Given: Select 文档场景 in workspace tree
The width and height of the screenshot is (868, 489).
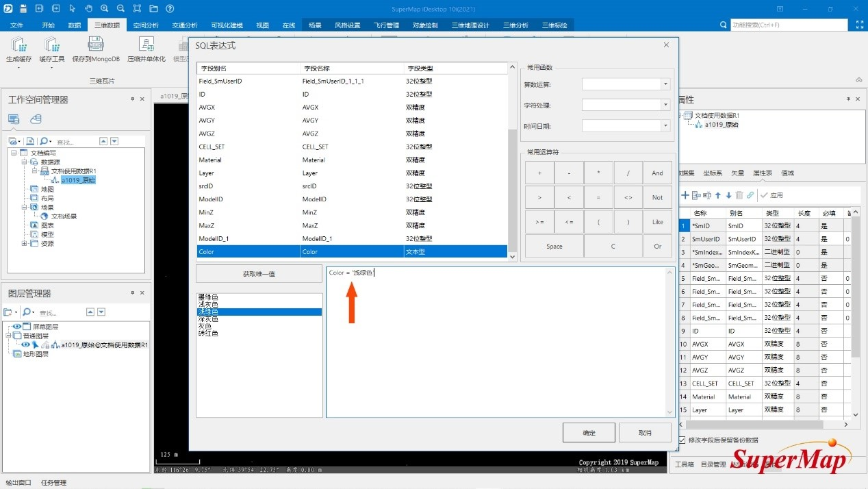Looking at the screenshot, I should point(64,216).
